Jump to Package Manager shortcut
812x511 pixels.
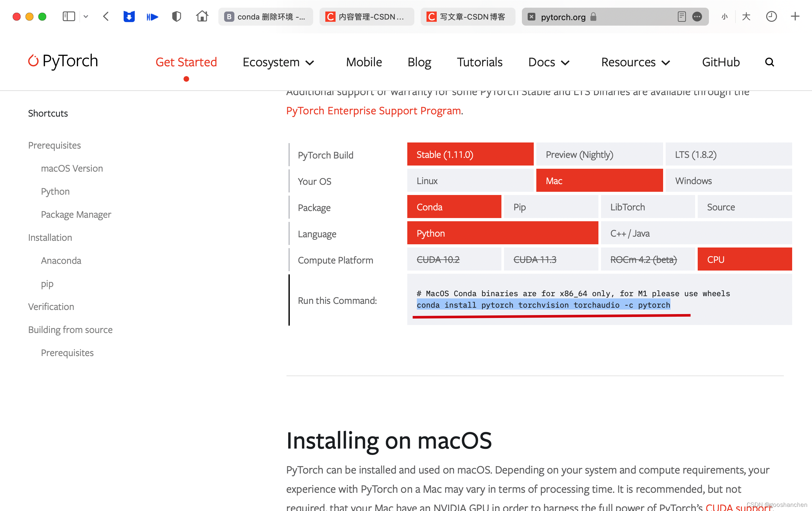[x=76, y=215]
